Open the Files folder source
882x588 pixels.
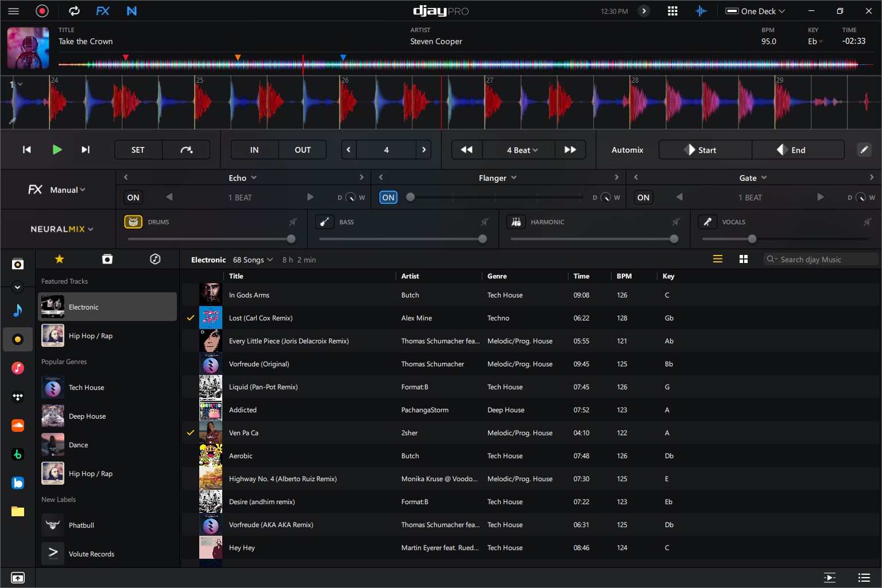pyautogui.click(x=18, y=512)
